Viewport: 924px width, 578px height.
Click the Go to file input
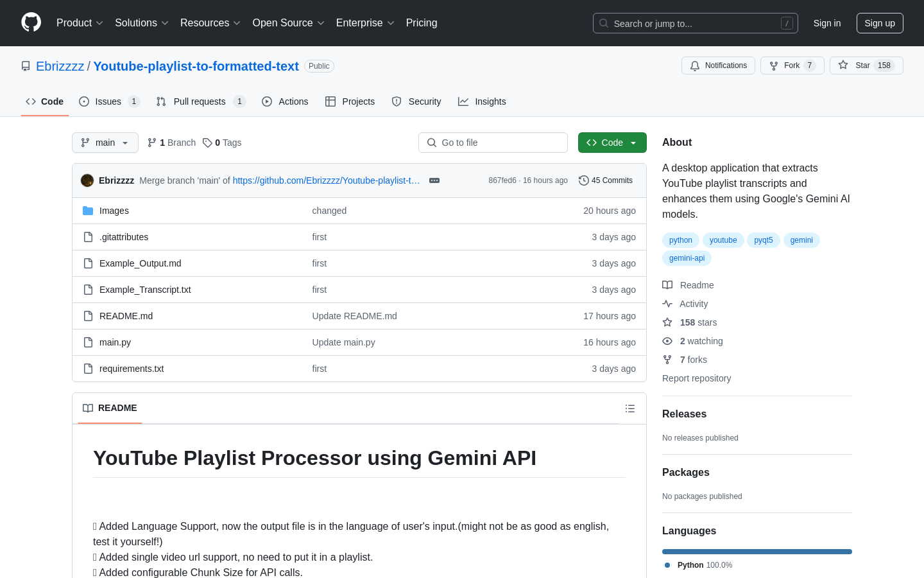[x=493, y=143]
